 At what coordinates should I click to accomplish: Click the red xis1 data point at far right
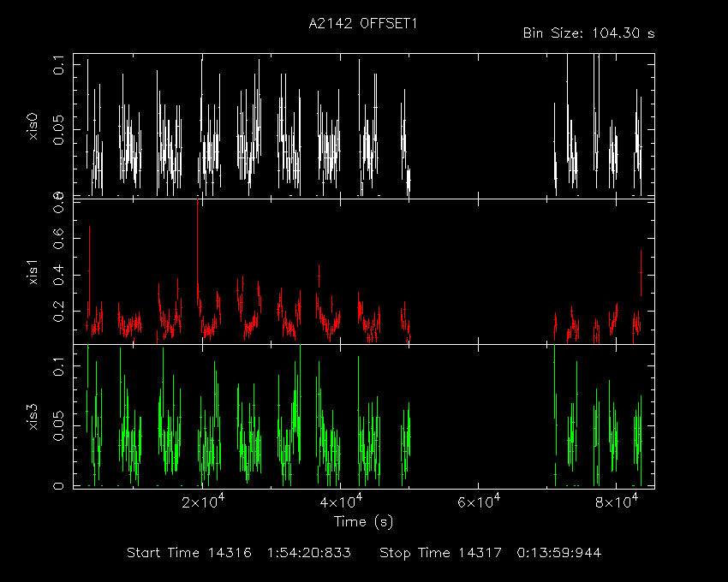point(641,273)
